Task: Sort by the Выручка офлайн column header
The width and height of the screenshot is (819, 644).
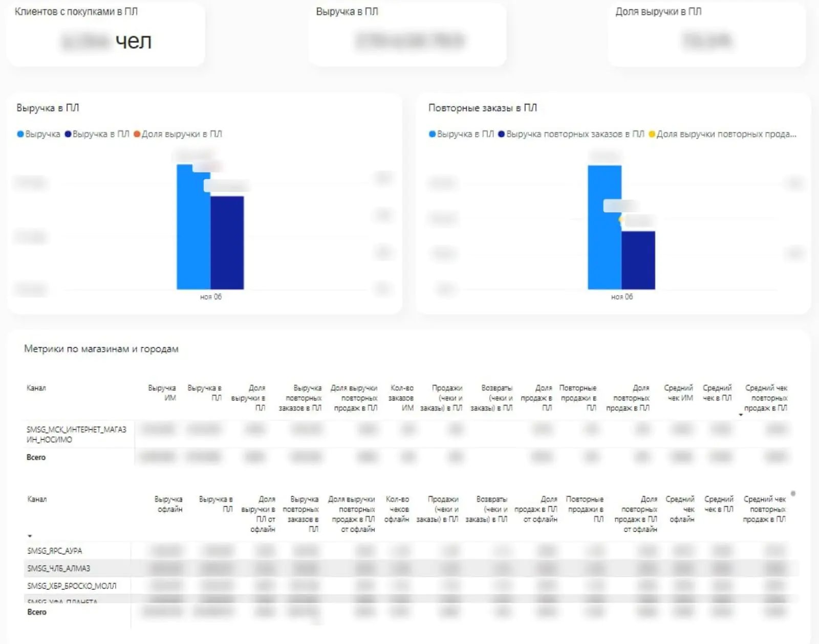Action: (168, 504)
